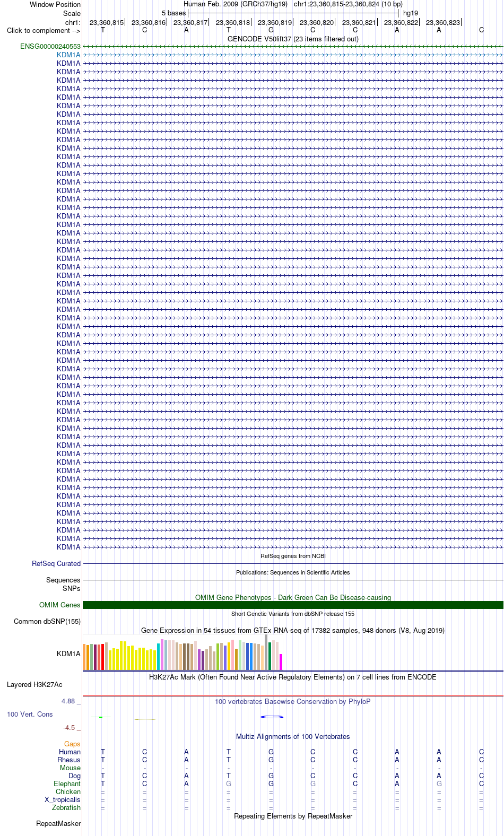Image resolution: width=504 pixels, height=836 pixels.
Task: Click the KDM1A label beside GTEx bar chart
Action: pyautogui.click(x=69, y=654)
